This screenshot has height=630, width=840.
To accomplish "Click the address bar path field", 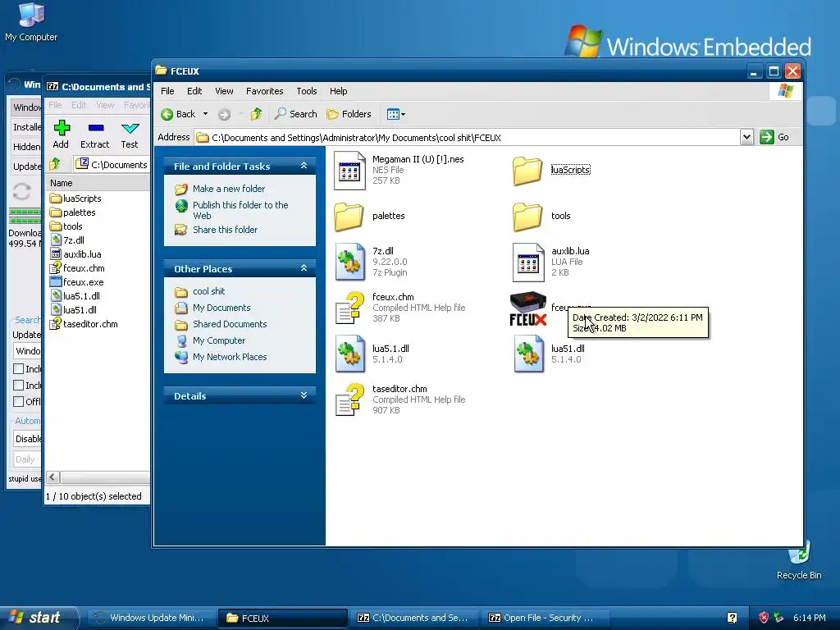I will (467, 138).
